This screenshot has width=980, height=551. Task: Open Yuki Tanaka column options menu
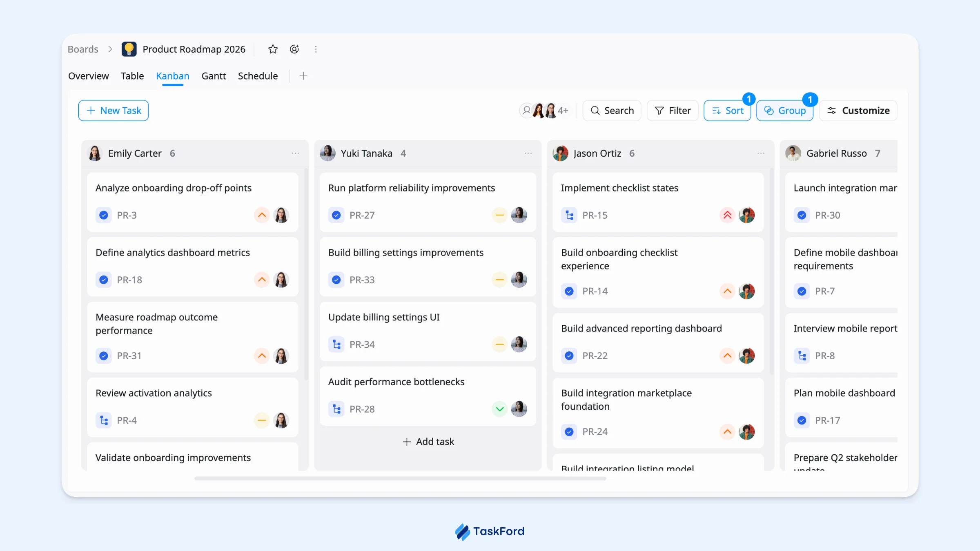tap(528, 153)
